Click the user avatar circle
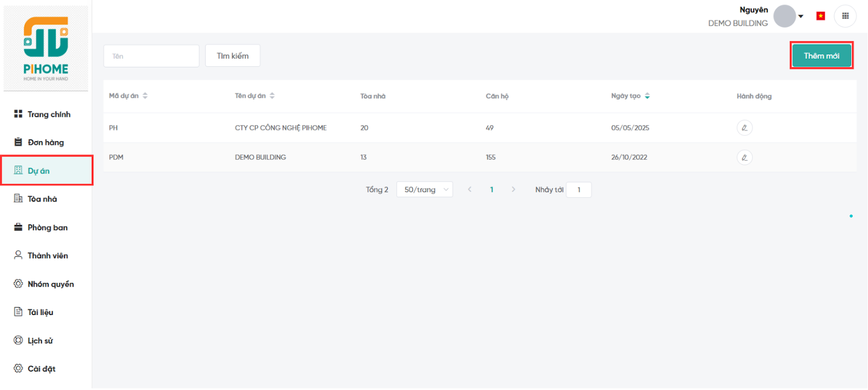The height and width of the screenshot is (390, 868). [x=784, y=16]
